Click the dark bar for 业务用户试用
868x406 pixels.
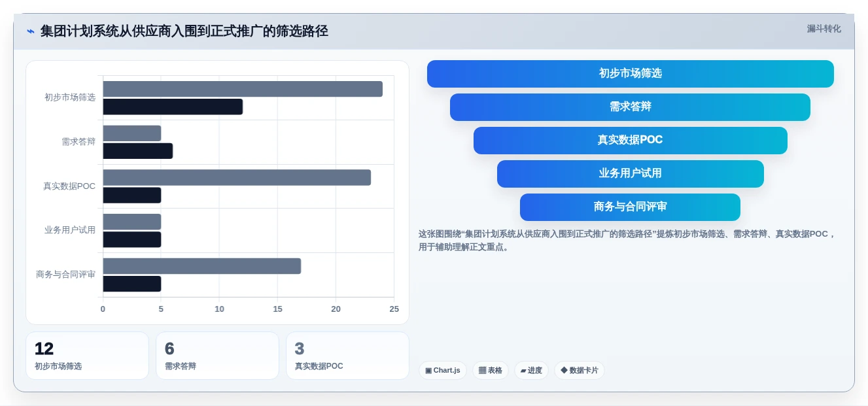(131, 239)
